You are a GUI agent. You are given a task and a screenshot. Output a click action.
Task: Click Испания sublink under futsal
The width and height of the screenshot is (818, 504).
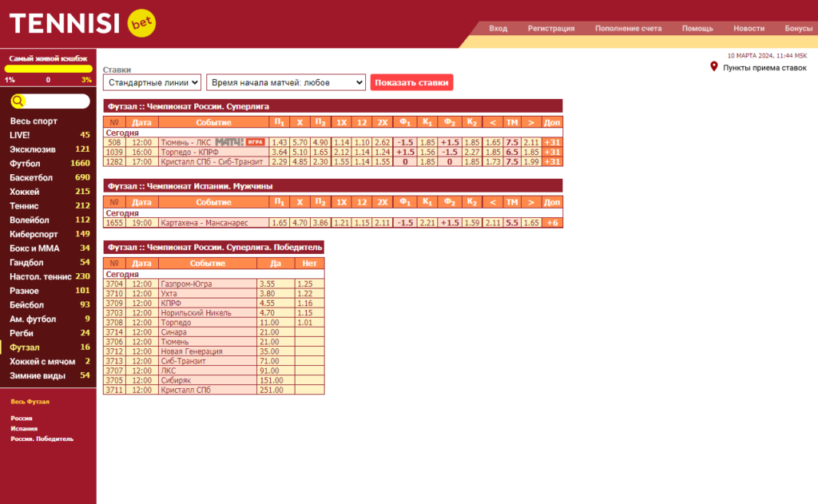click(x=24, y=428)
